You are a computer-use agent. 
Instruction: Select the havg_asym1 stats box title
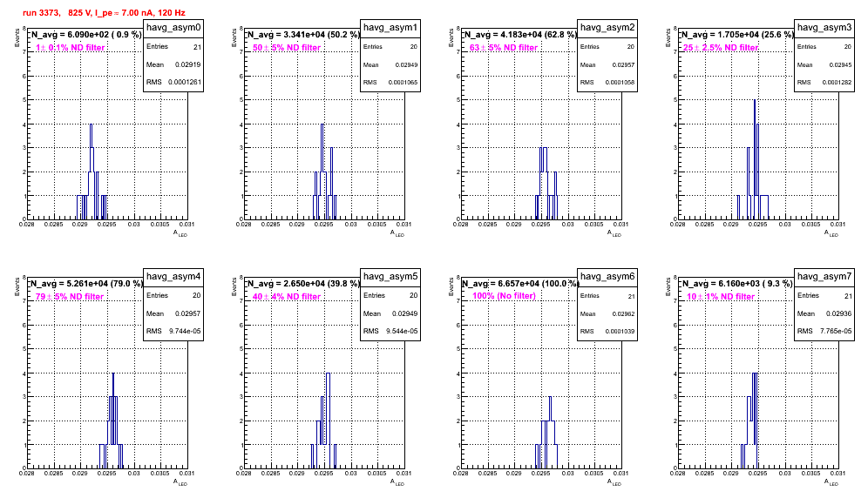(x=390, y=28)
